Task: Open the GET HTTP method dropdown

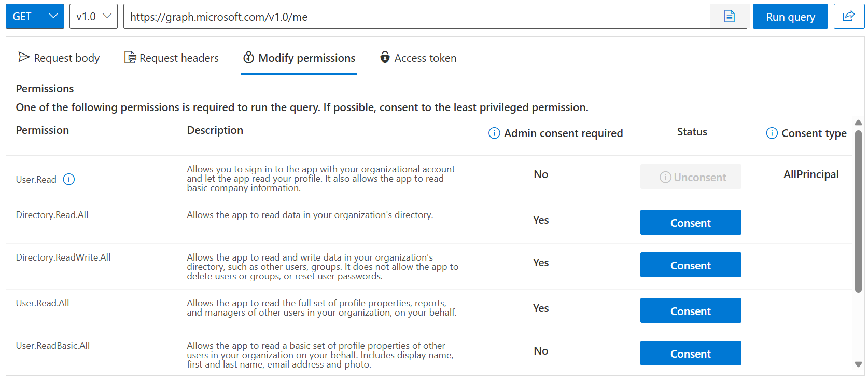Action: [35, 16]
